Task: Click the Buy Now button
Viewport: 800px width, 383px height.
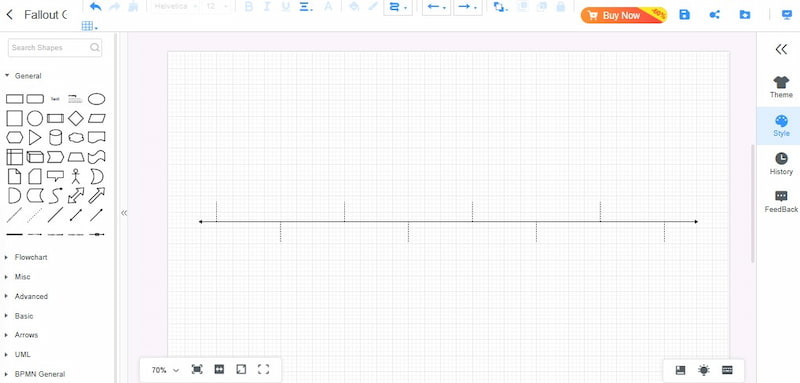Action: (x=623, y=15)
